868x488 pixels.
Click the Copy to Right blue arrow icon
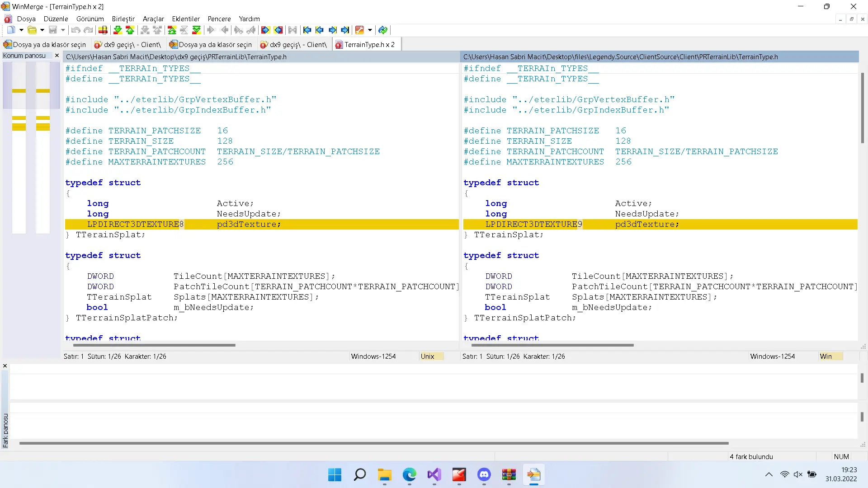pyautogui.click(x=265, y=30)
